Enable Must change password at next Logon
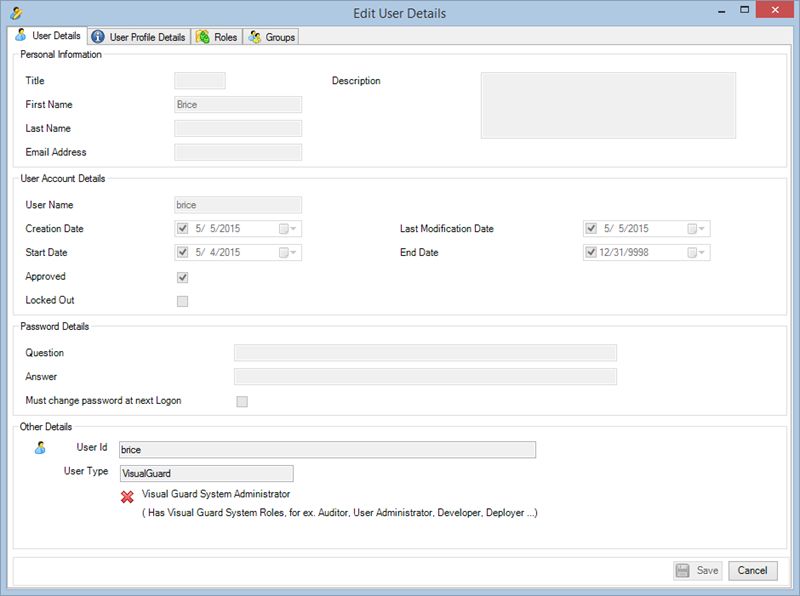This screenshot has width=800, height=596. click(x=242, y=402)
